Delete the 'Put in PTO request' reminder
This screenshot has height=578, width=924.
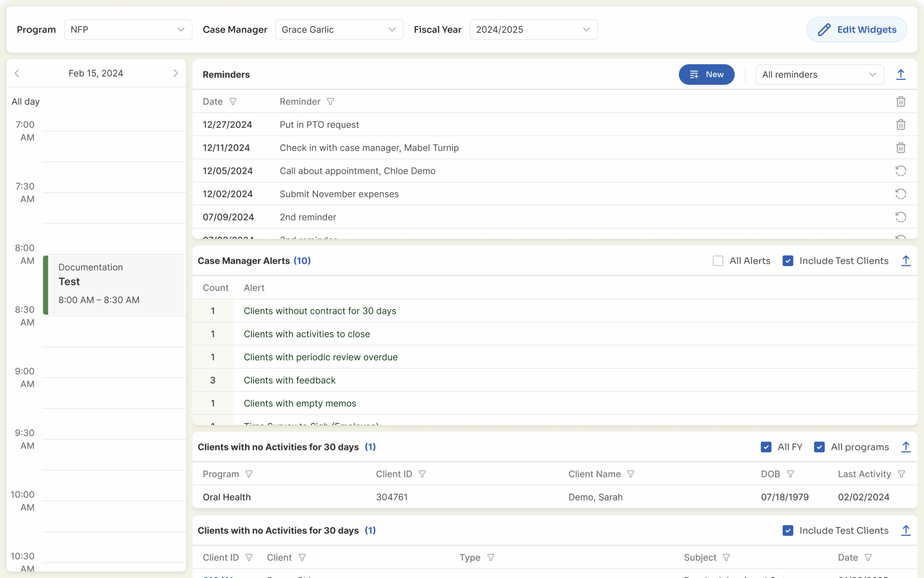pyautogui.click(x=900, y=125)
